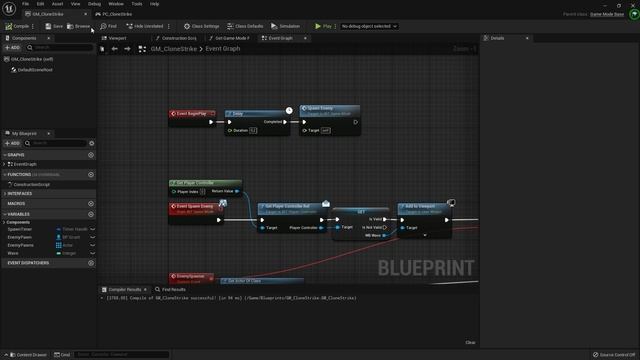Add a new component with Add

(x=12, y=47)
